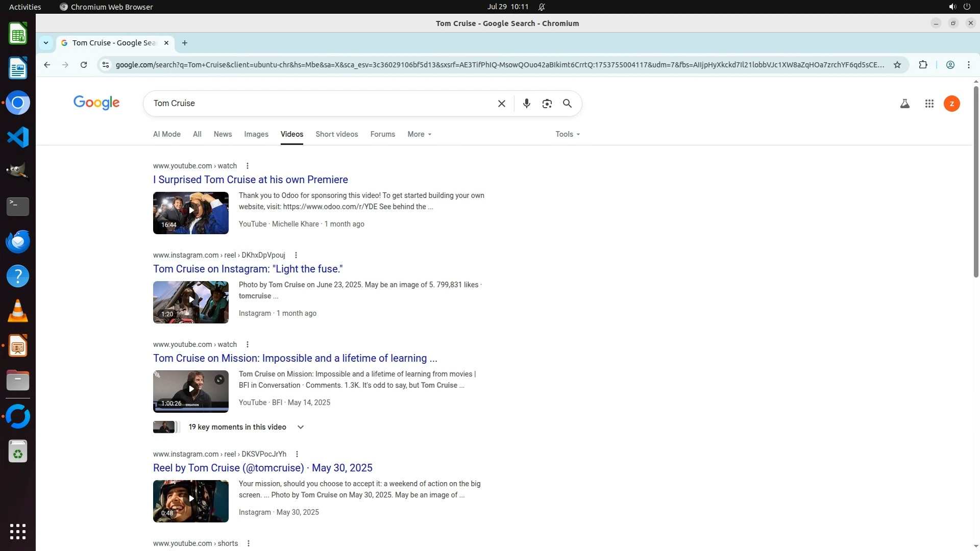Viewport: 980px width, 551px height.
Task: Clear the search box with X
Action: pyautogui.click(x=501, y=104)
